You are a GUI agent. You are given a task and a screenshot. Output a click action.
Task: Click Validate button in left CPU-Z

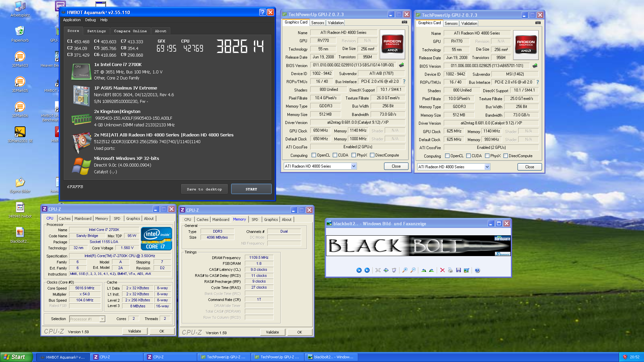tap(135, 331)
